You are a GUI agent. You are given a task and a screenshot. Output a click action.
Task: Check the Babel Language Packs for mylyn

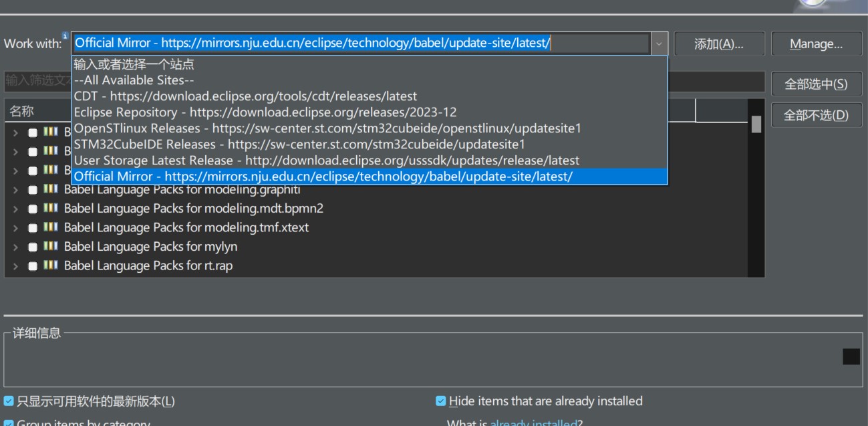33,247
